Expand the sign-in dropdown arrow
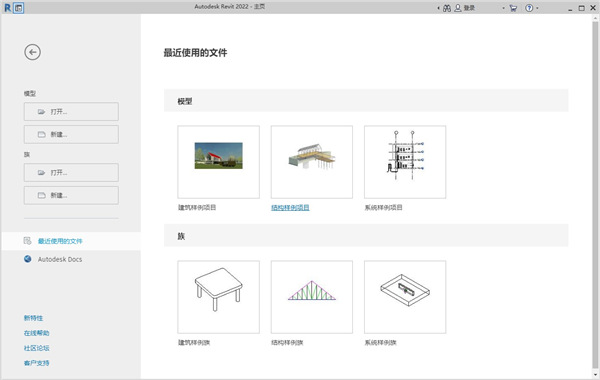Image resolution: width=600 pixels, height=380 pixels. tap(504, 8)
